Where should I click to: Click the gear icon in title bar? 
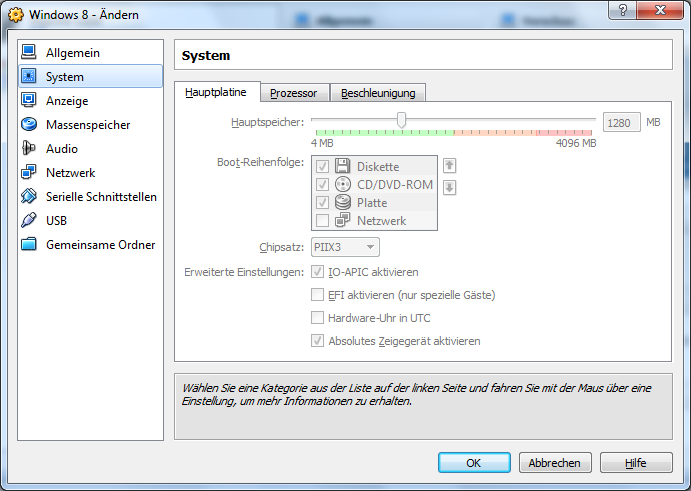[16, 15]
